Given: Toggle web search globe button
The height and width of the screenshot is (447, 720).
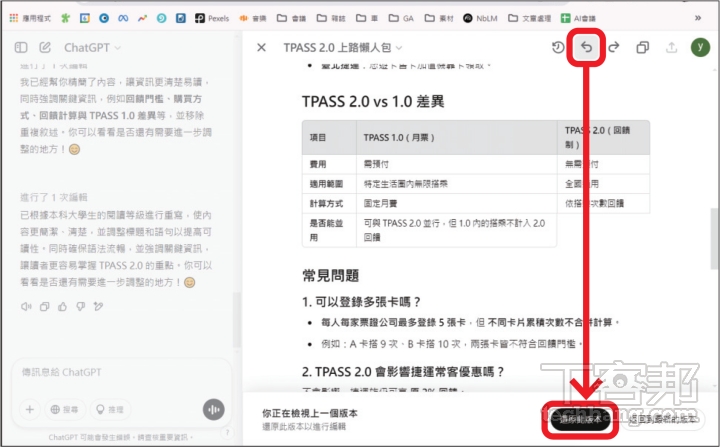Looking at the screenshot, I should point(65,409).
